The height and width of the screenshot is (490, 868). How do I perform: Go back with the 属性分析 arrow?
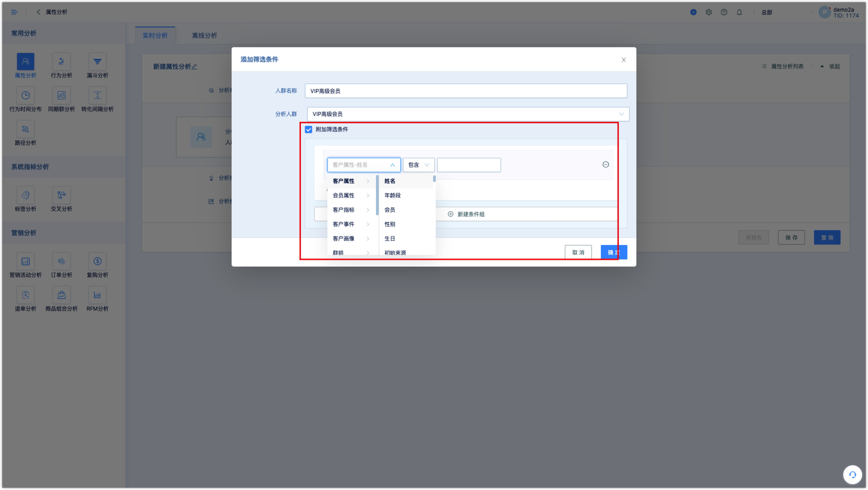(x=38, y=12)
